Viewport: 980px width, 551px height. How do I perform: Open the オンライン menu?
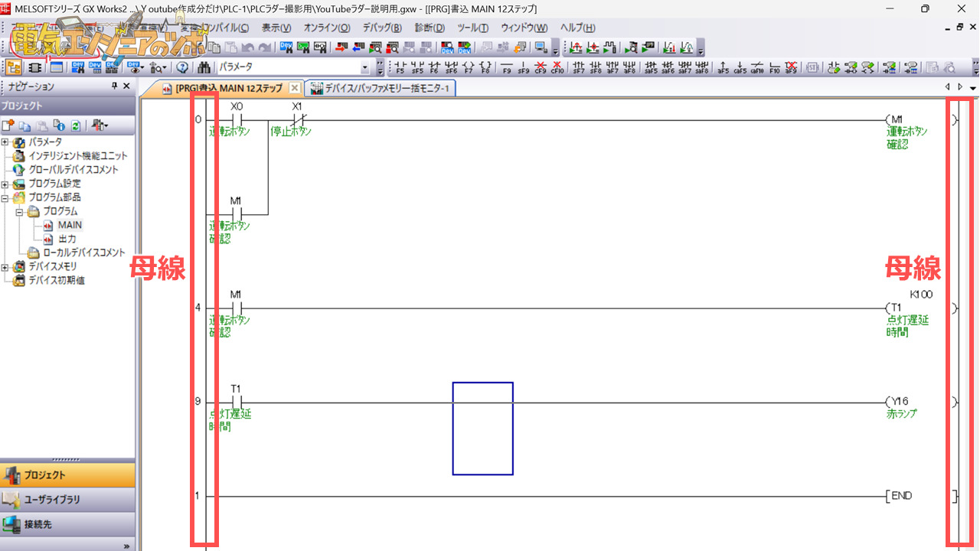pyautogui.click(x=326, y=28)
